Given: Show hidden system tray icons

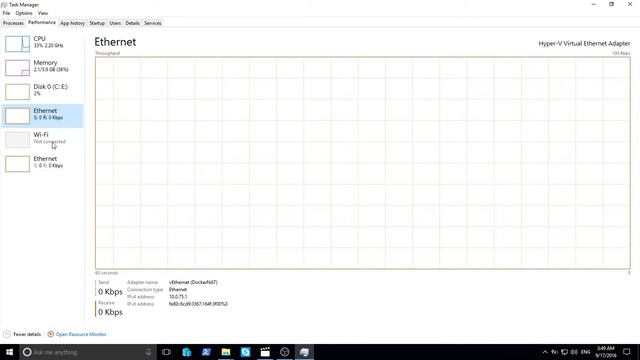Looking at the screenshot, I should pyautogui.click(x=545, y=352).
